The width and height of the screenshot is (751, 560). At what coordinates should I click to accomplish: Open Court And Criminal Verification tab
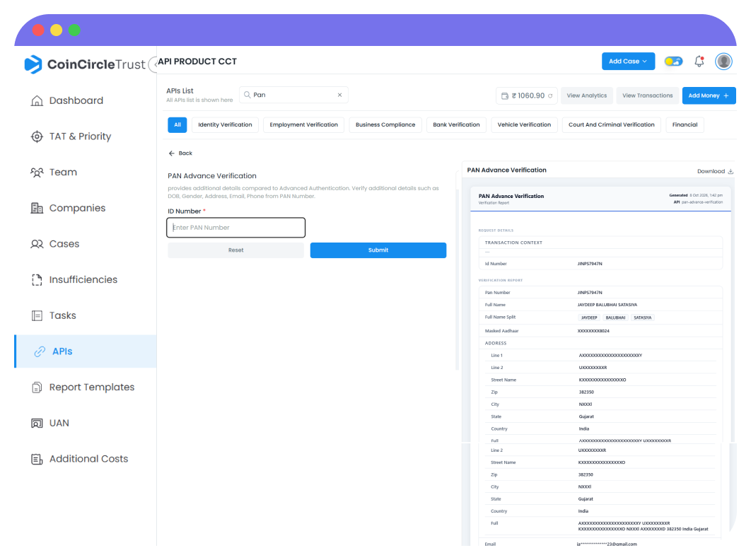pos(612,125)
